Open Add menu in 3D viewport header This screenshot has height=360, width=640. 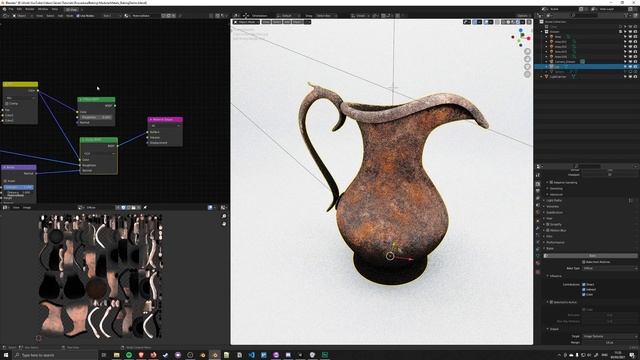[287, 22]
